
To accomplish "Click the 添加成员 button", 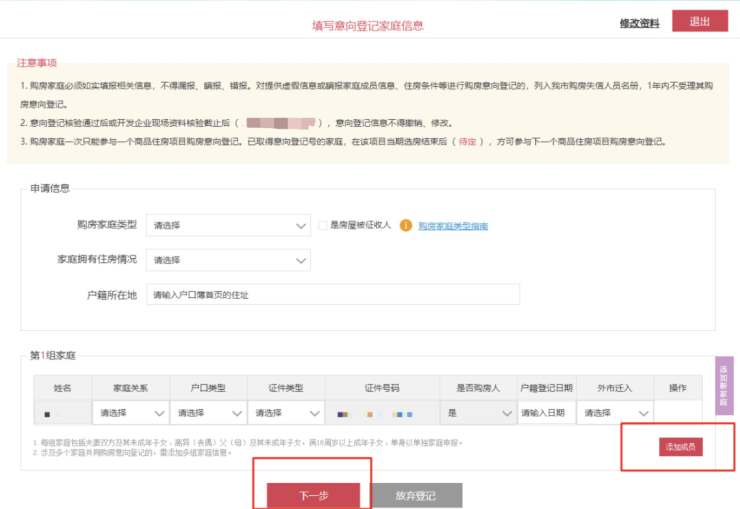I will coord(680,447).
